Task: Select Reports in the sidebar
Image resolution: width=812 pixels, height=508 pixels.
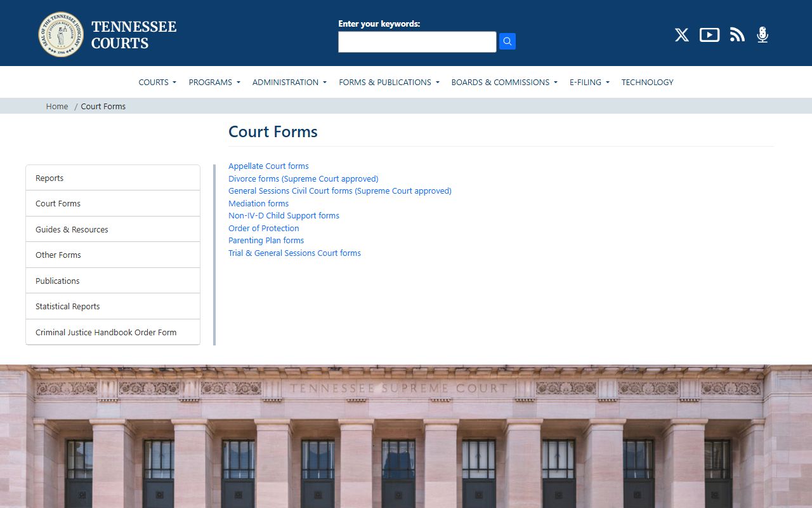Action: 113,178
